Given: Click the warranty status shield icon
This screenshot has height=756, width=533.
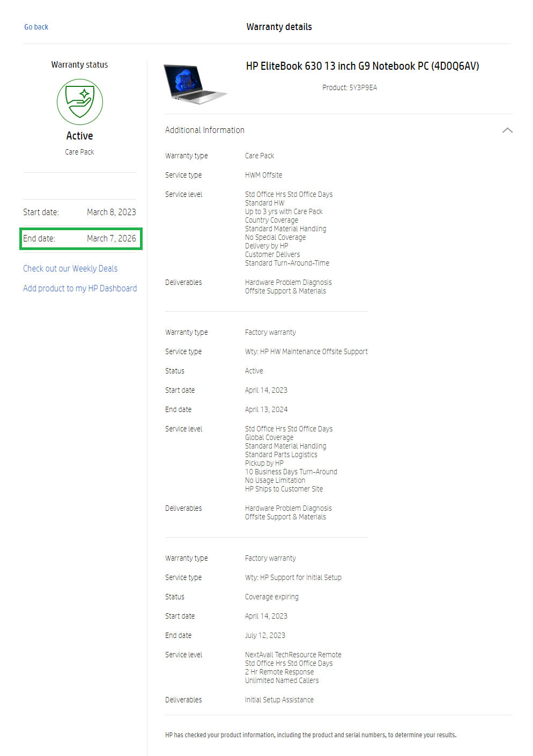Looking at the screenshot, I should pyautogui.click(x=80, y=102).
